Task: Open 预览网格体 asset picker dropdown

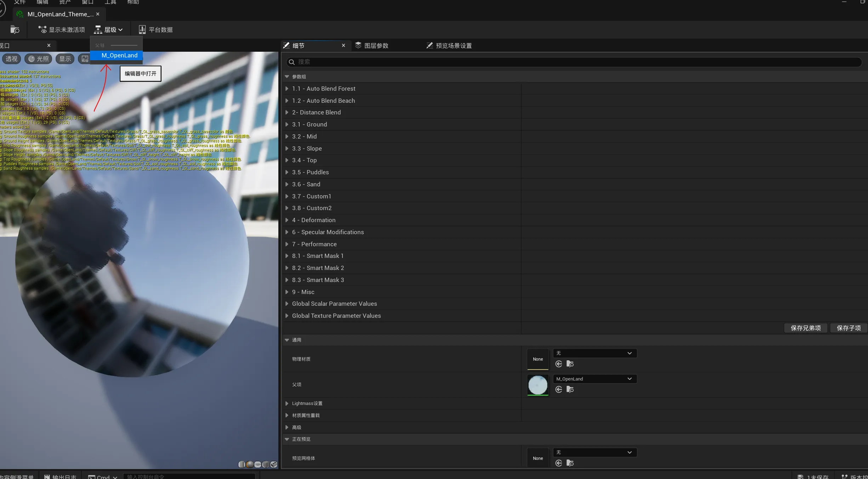Action: tap(595, 452)
